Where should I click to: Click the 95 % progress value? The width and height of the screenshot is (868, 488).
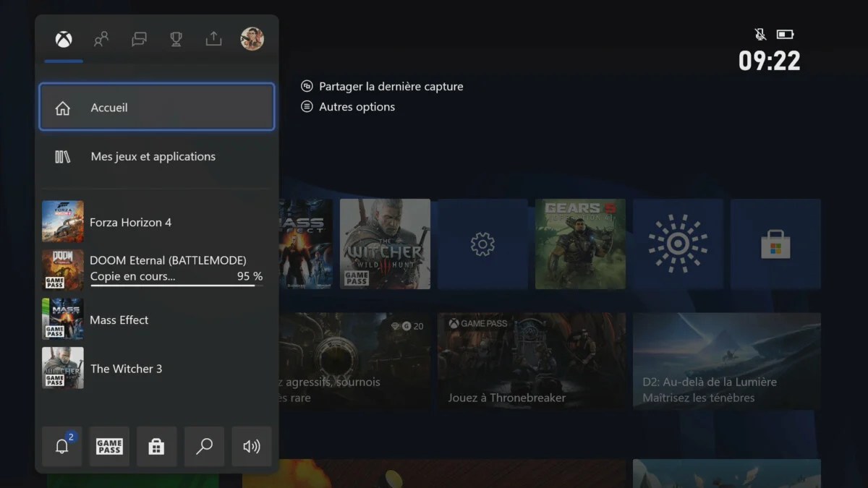pyautogui.click(x=250, y=276)
